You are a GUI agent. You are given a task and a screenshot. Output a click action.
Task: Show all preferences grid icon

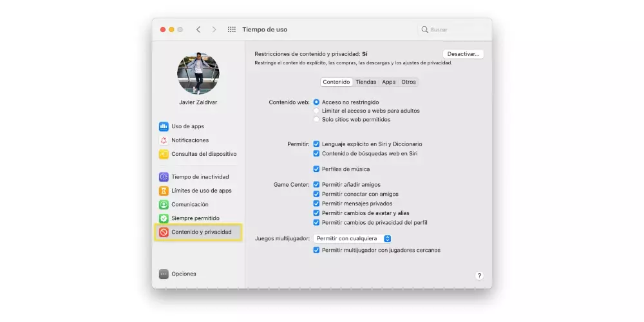click(x=232, y=30)
